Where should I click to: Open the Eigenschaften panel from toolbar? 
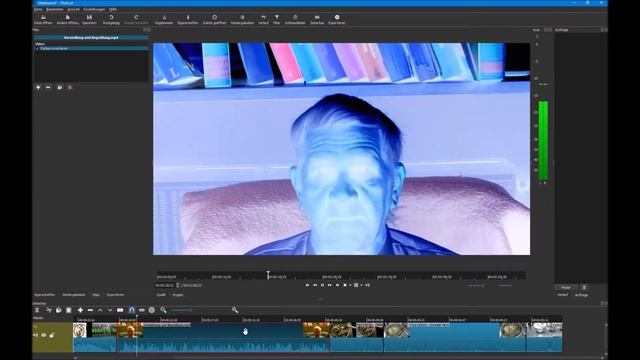click(188, 20)
